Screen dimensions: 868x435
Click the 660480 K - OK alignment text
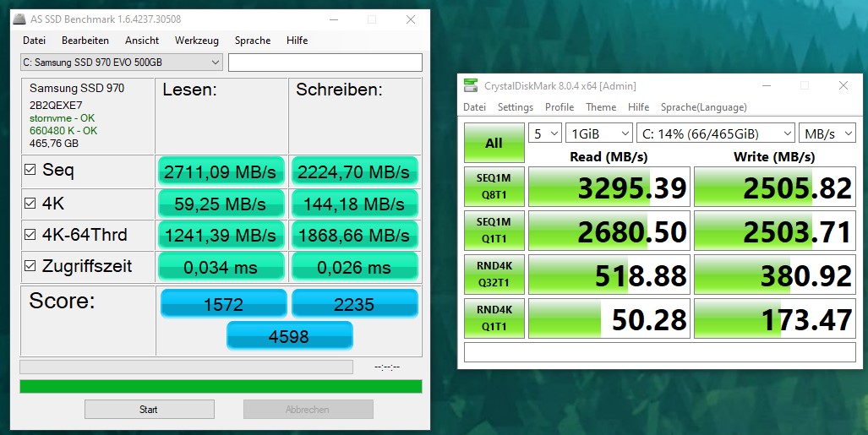click(63, 131)
